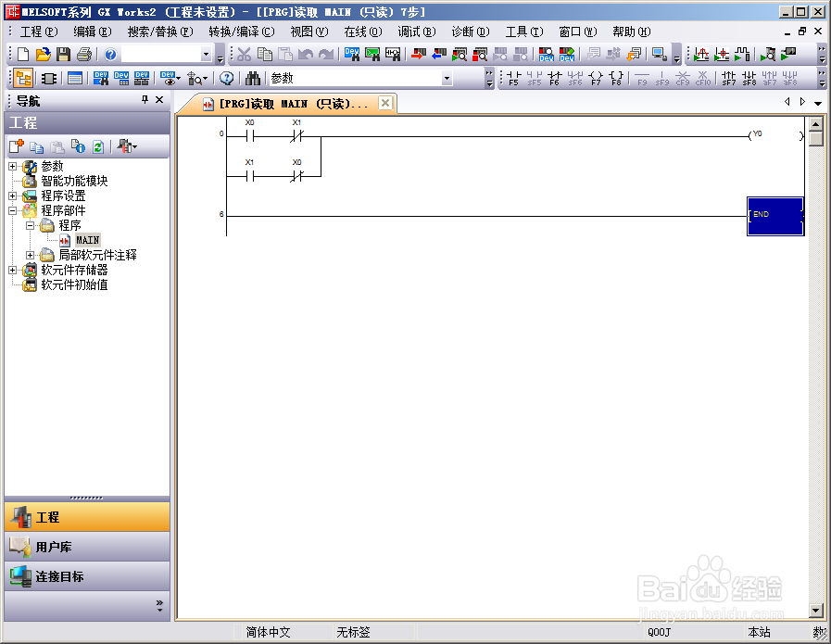831x644 pixels.
Task: Click the Write to PLC red arrow icon
Action: coord(419,54)
